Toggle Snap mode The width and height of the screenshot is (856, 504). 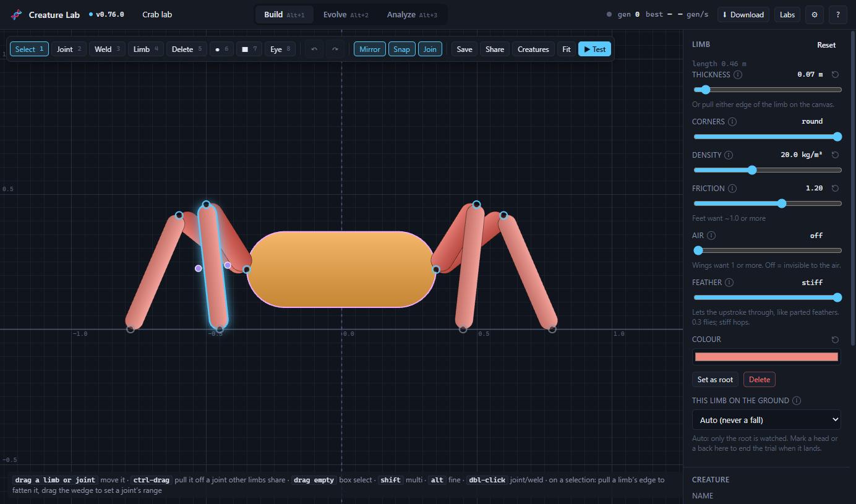(x=401, y=49)
